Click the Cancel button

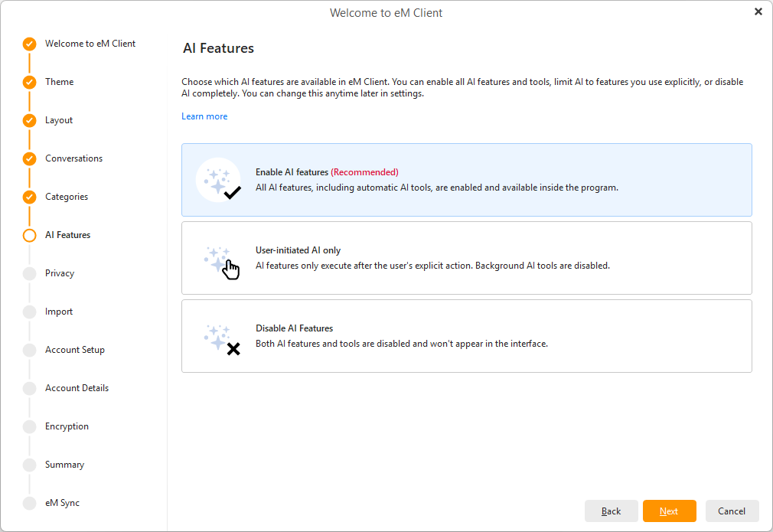[732, 511]
